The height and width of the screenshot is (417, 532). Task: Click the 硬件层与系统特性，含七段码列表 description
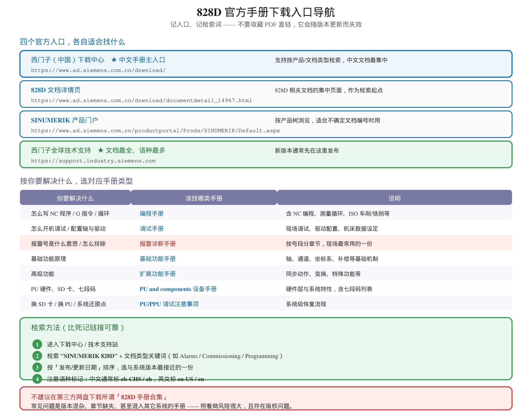(x=329, y=289)
